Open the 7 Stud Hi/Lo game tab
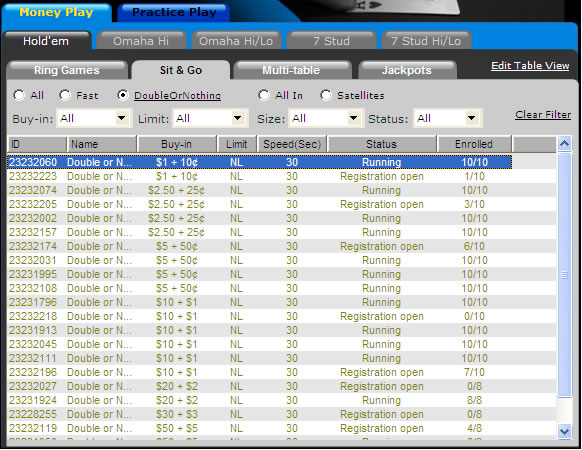This screenshot has width=582, height=450. [x=426, y=40]
